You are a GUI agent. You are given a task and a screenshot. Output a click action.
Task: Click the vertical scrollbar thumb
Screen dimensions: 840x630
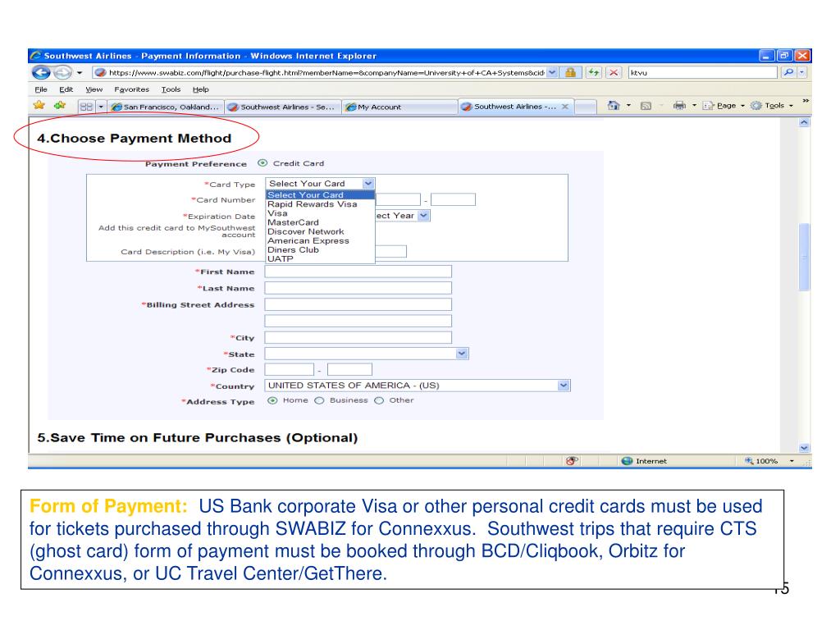pyautogui.click(x=804, y=257)
